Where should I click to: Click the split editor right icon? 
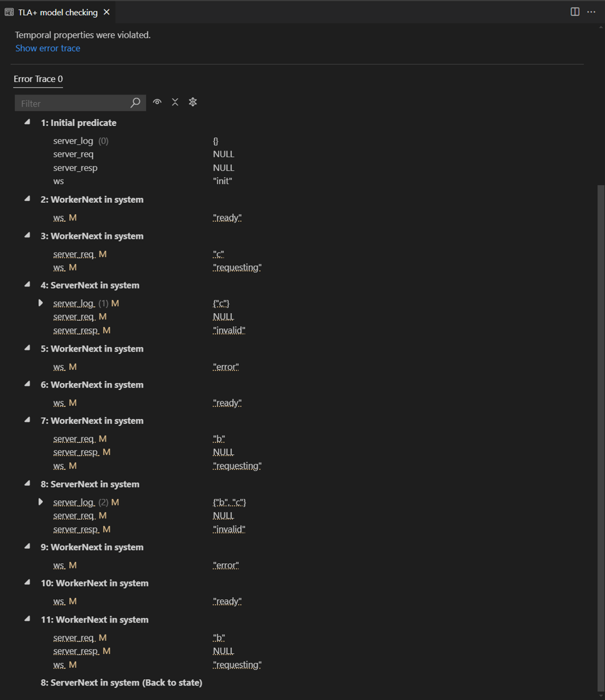click(x=575, y=12)
